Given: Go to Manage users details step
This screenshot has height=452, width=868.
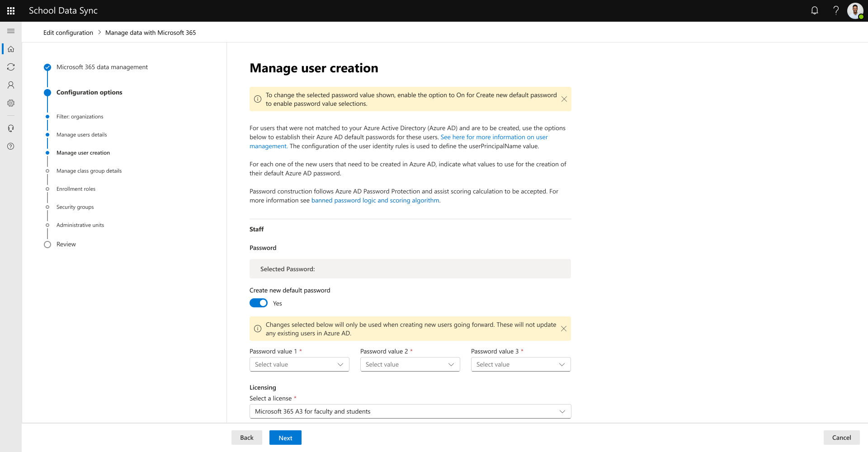Looking at the screenshot, I should pyautogui.click(x=82, y=135).
